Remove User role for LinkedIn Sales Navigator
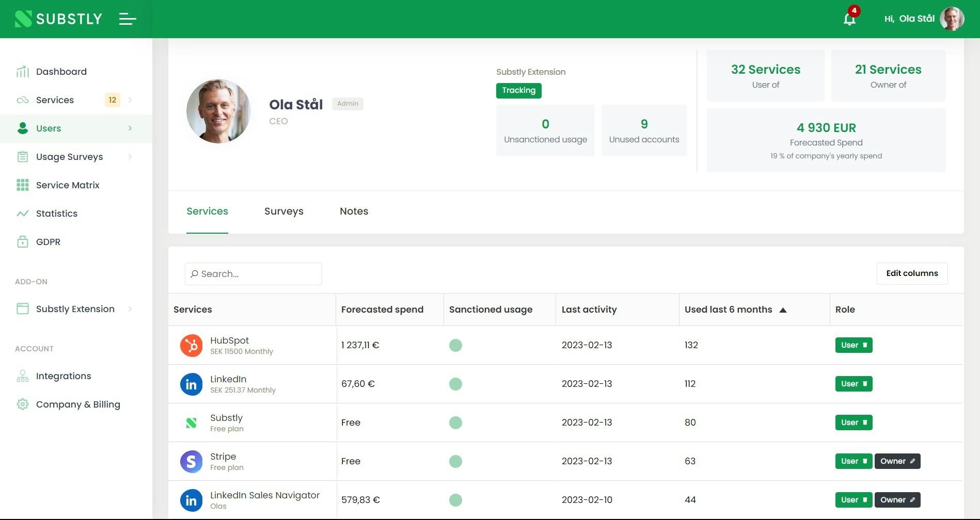The width and height of the screenshot is (980, 520). [x=865, y=500]
